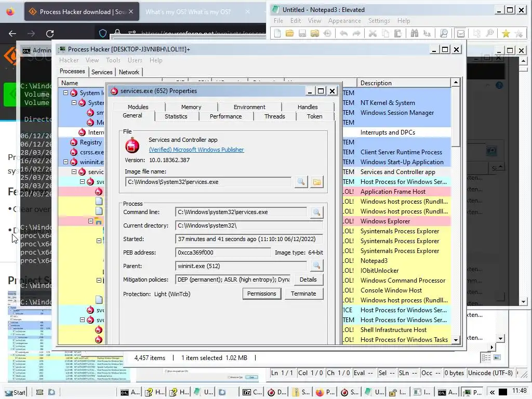Click the New document icon in Notepad3
The height and width of the screenshot is (399, 532).
(277, 33)
